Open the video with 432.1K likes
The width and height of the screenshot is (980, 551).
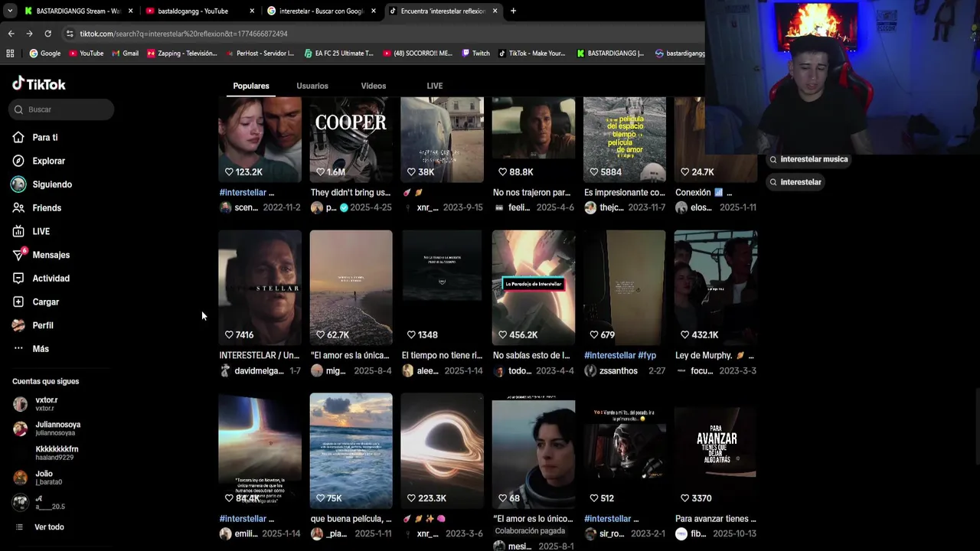click(716, 287)
